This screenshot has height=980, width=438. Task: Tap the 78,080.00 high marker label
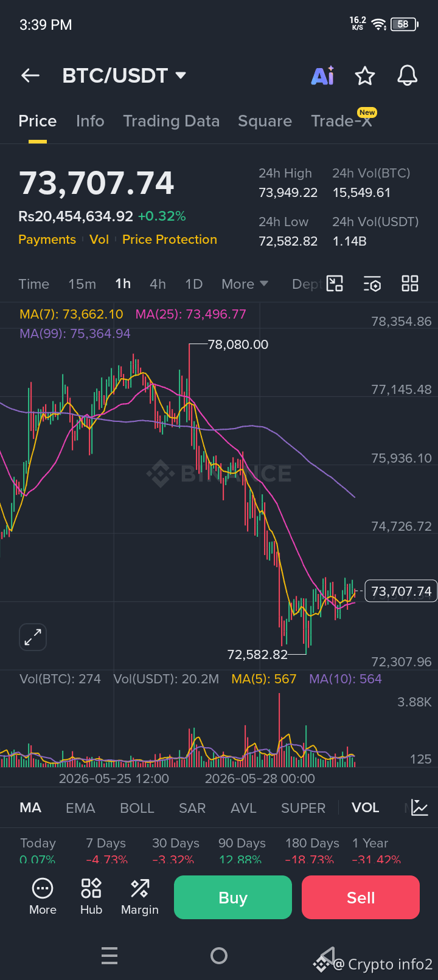click(238, 345)
